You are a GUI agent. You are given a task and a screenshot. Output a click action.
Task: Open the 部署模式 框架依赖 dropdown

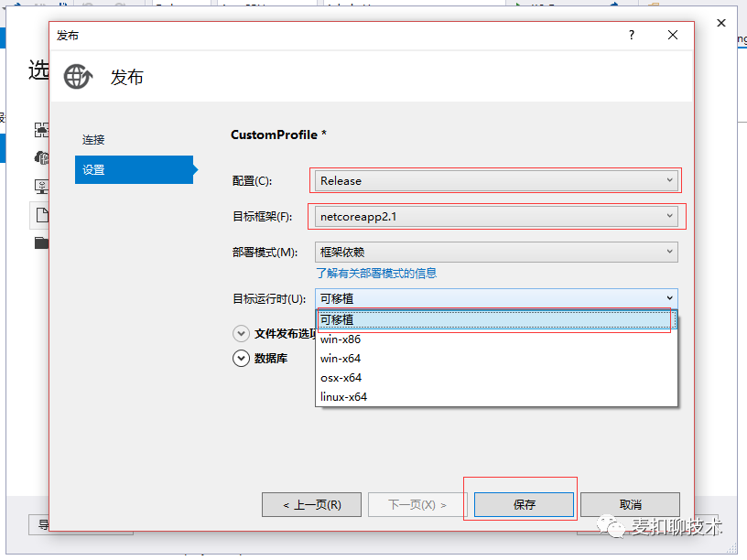(x=496, y=252)
